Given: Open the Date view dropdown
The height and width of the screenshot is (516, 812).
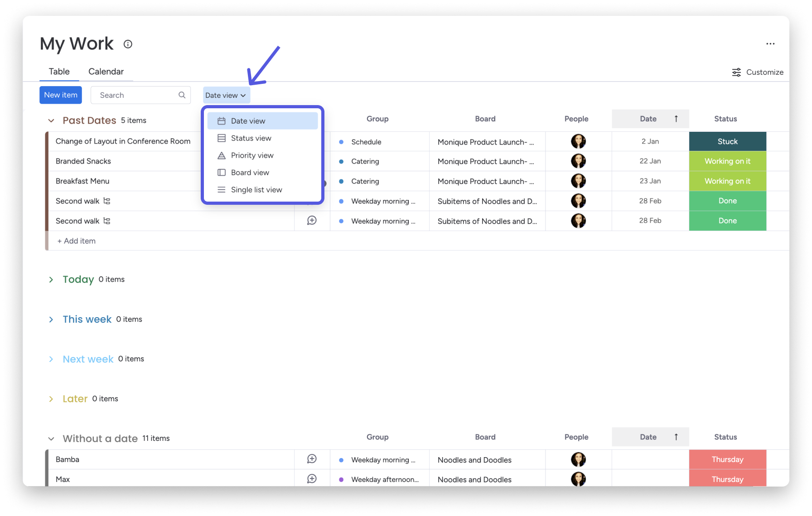Looking at the screenshot, I should tap(226, 95).
